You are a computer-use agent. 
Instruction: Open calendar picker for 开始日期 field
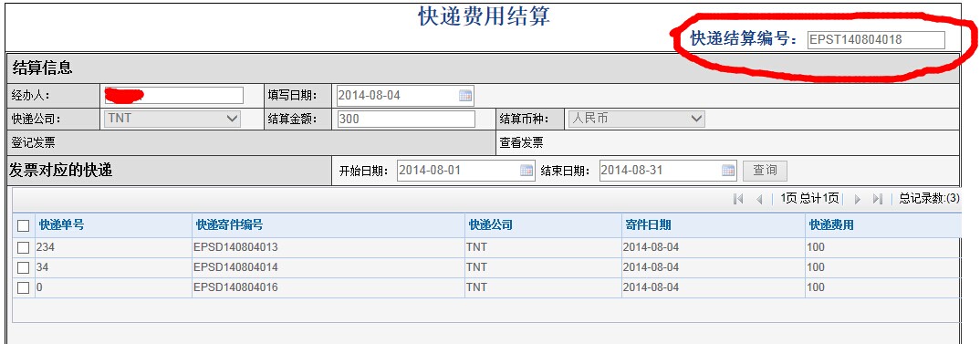[526, 170]
